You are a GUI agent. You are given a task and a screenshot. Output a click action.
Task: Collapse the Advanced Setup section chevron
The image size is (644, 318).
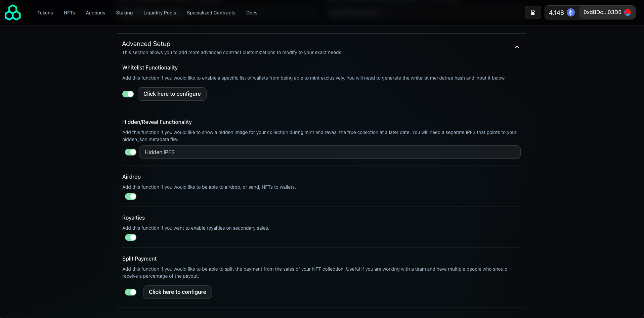click(517, 47)
